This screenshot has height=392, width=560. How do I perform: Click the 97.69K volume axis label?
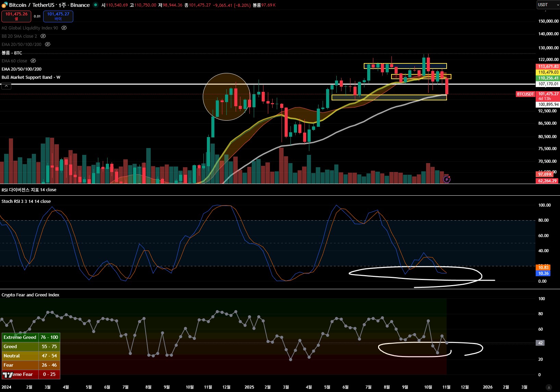tap(545, 174)
